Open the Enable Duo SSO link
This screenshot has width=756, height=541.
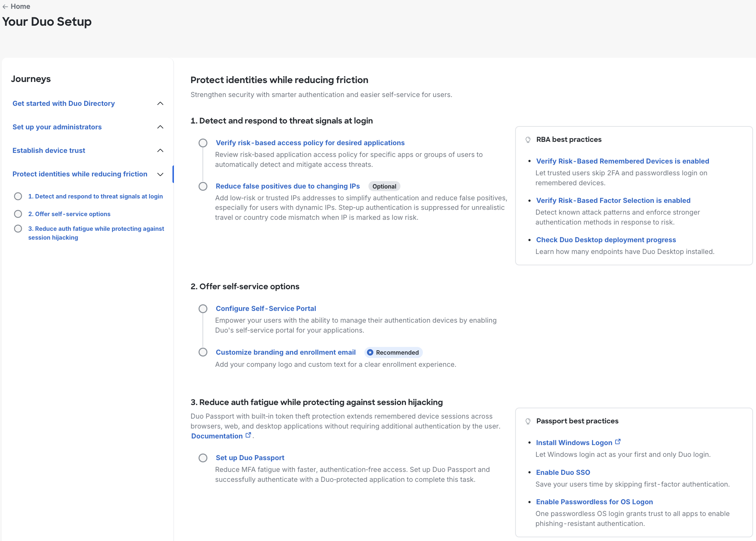pos(563,473)
